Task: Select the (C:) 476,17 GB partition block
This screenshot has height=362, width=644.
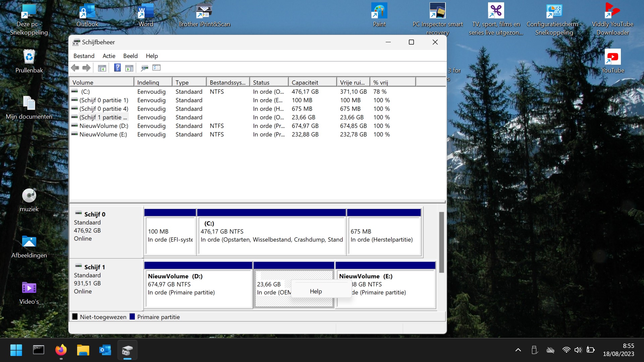Action: [x=271, y=235]
